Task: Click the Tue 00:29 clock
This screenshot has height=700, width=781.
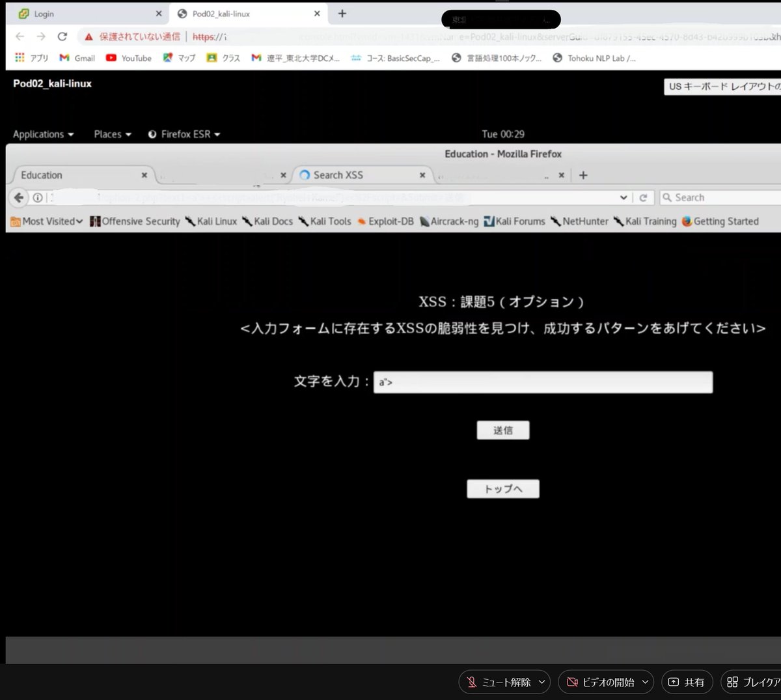Action: (x=503, y=134)
